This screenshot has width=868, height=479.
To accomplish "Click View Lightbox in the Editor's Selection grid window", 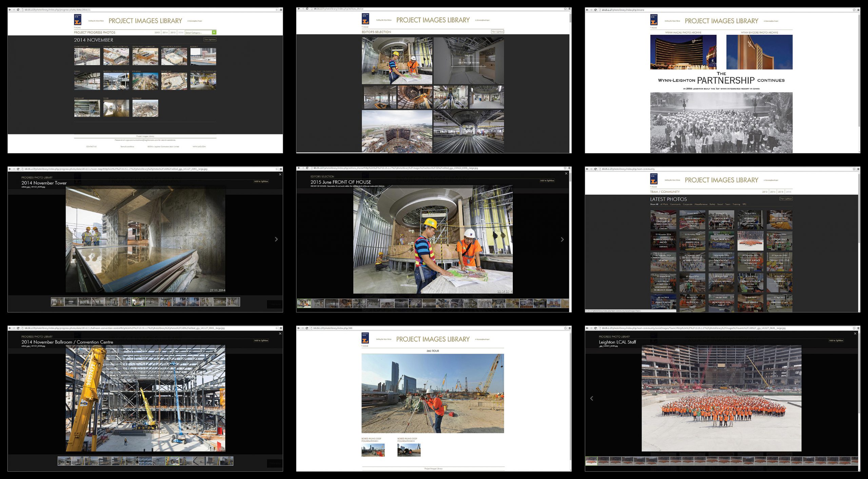I will 497,32.
